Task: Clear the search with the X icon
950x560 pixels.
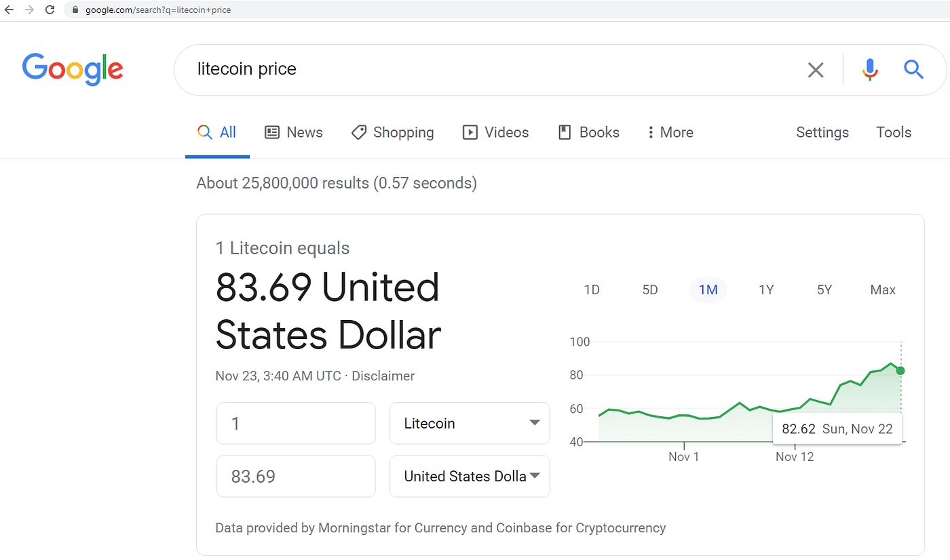Action: tap(816, 70)
